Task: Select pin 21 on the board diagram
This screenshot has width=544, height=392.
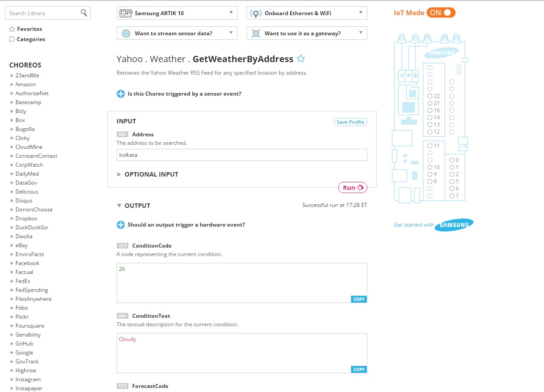Action: point(430,103)
